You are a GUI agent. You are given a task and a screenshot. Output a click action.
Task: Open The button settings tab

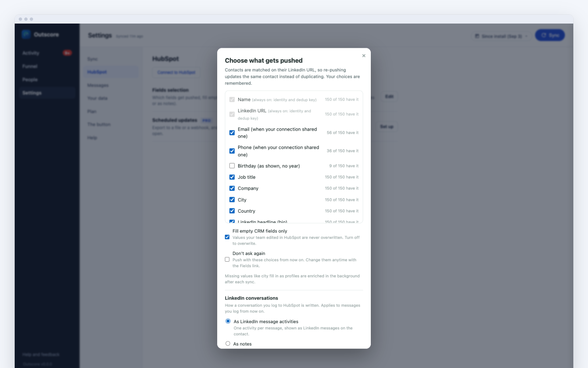(x=111, y=124)
